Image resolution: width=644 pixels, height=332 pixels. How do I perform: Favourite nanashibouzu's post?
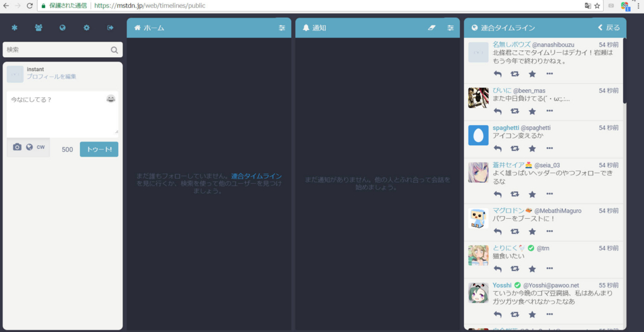click(x=532, y=74)
